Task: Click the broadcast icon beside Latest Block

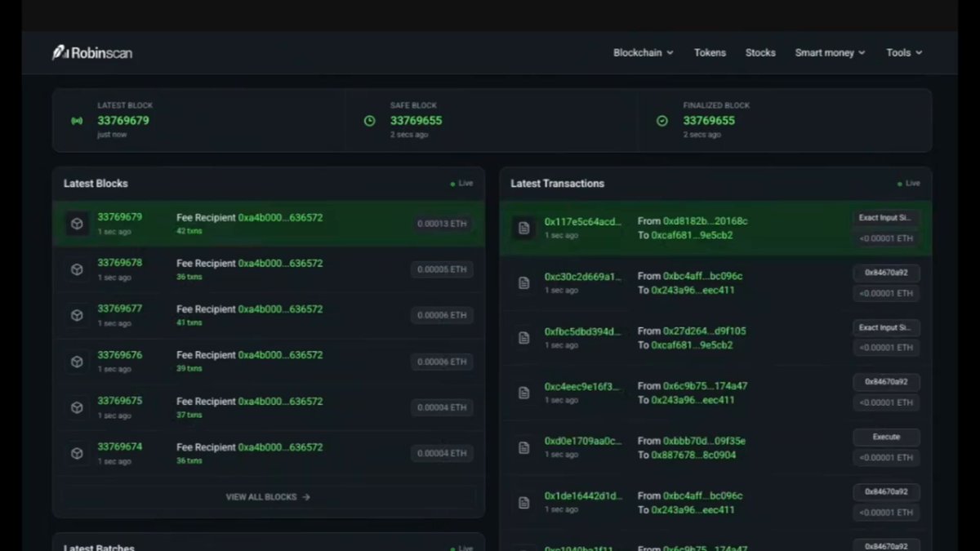Action: (77, 121)
